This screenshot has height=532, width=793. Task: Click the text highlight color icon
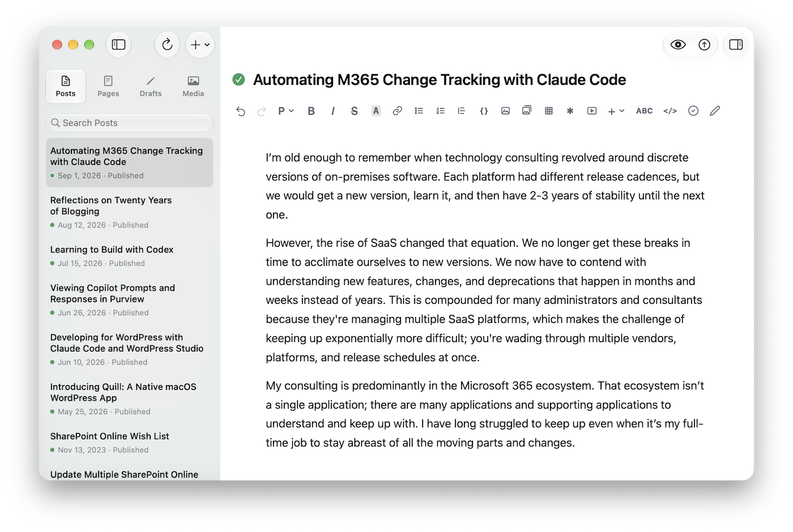click(376, 111)
